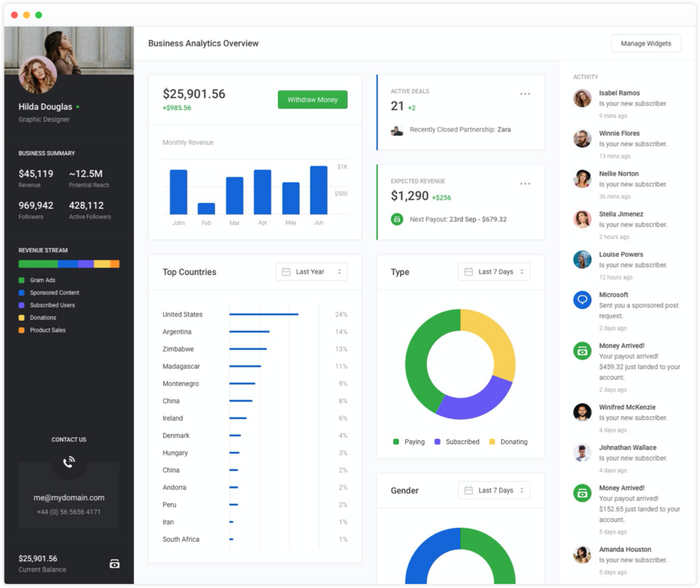Select the United States country row
Viewport: 700px width, 588px height.
click(x=255, y=314)
